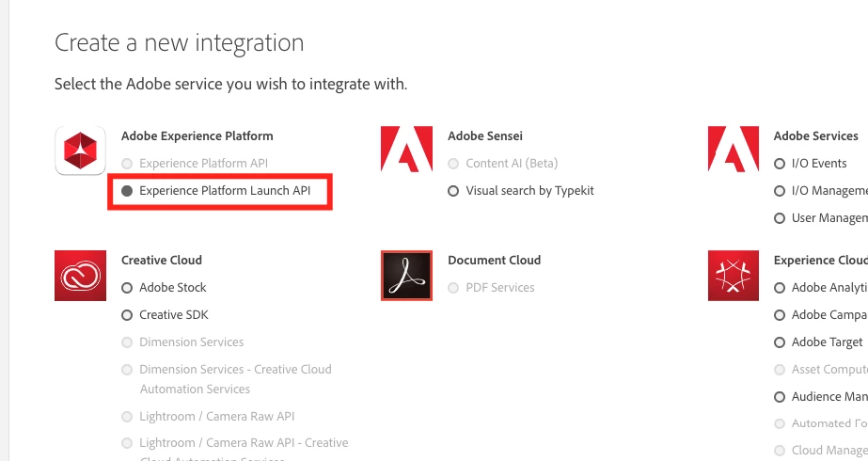Image resolution: width=868 pixels, height=461 pixels.
Task: Click the Creative Cloud heading
Action: point(162,261)
